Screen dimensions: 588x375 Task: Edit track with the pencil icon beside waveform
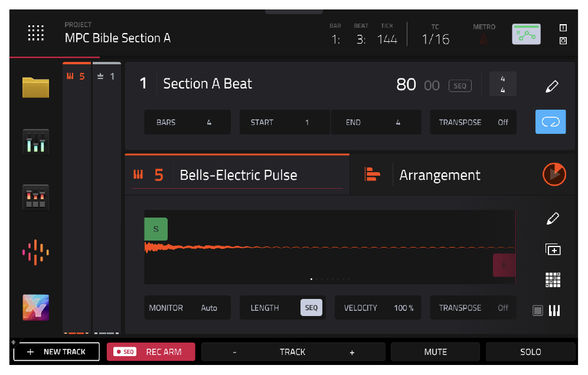[553, 218]
